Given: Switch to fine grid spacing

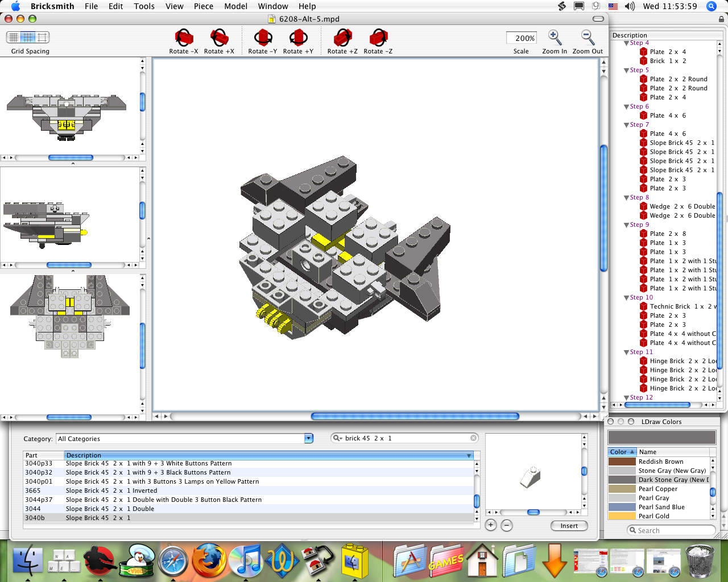Looking at the screenshot, I should 13,37.
